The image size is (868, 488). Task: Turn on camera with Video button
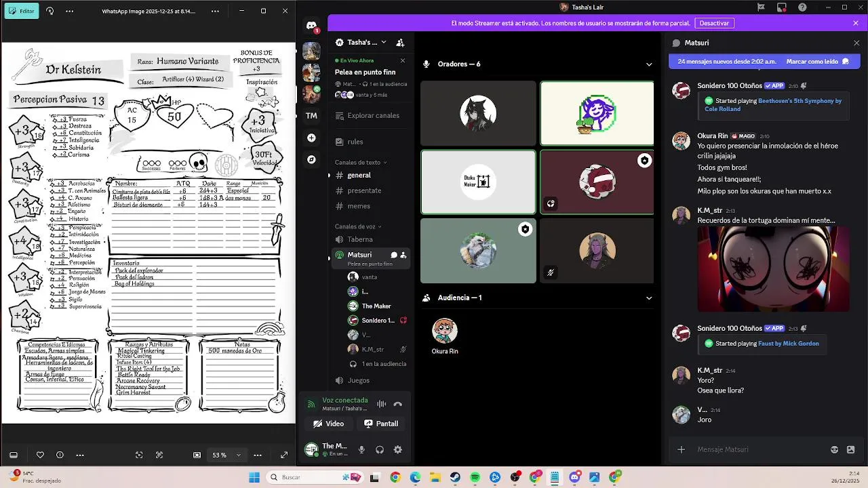pos(329,424)
